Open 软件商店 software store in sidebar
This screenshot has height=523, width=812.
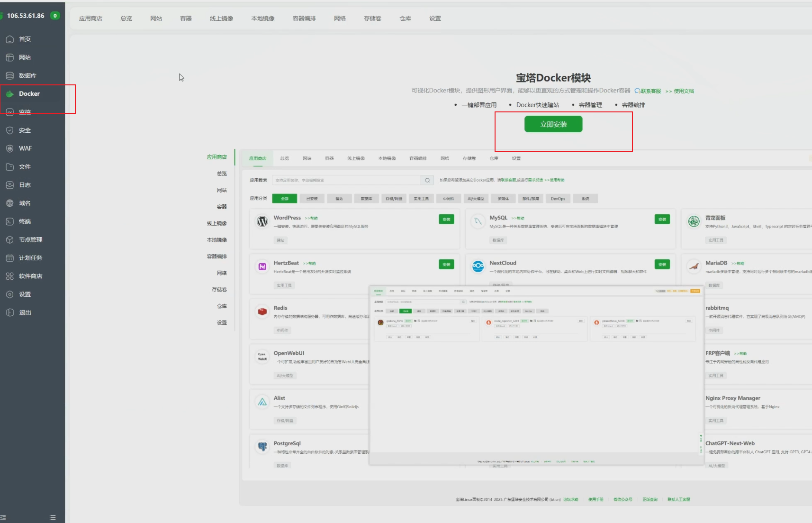click(30, 276)
